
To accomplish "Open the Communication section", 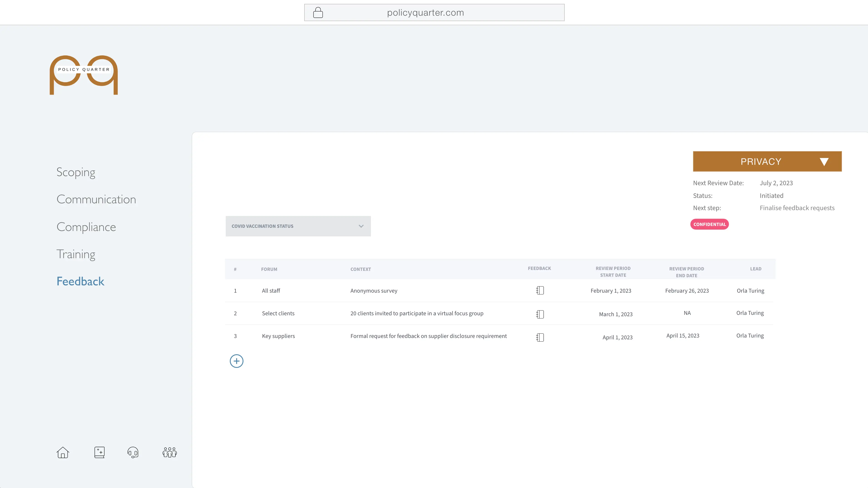I will [96, 199].
